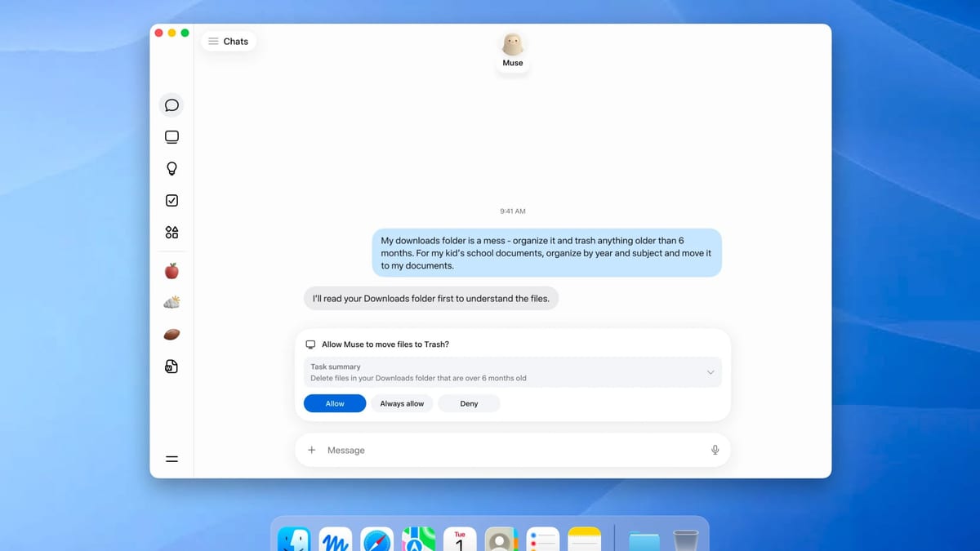Open the chat bubble sidebar icon
The height and width of the screenshot is (551, 980).
coord(171,105)
